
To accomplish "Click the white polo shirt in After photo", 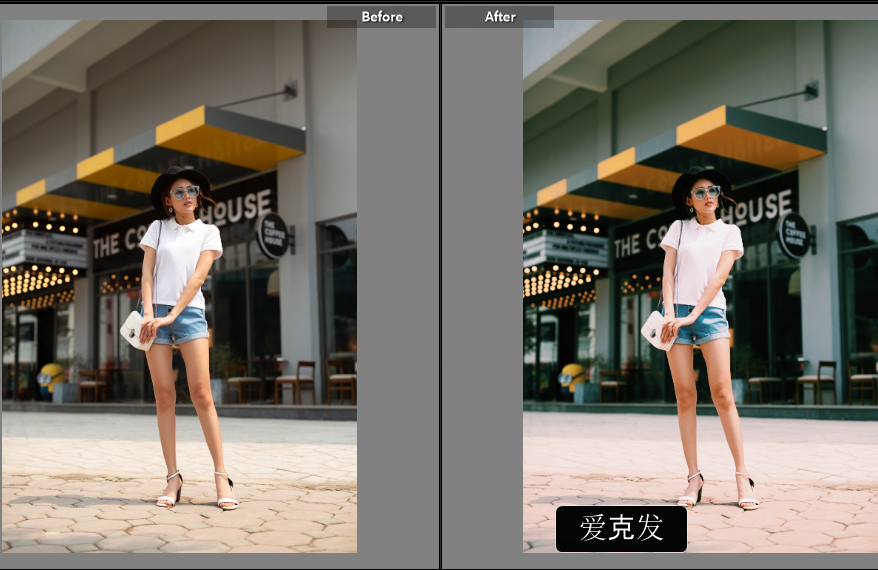I will pyautogui.click(x=701, y=260).
